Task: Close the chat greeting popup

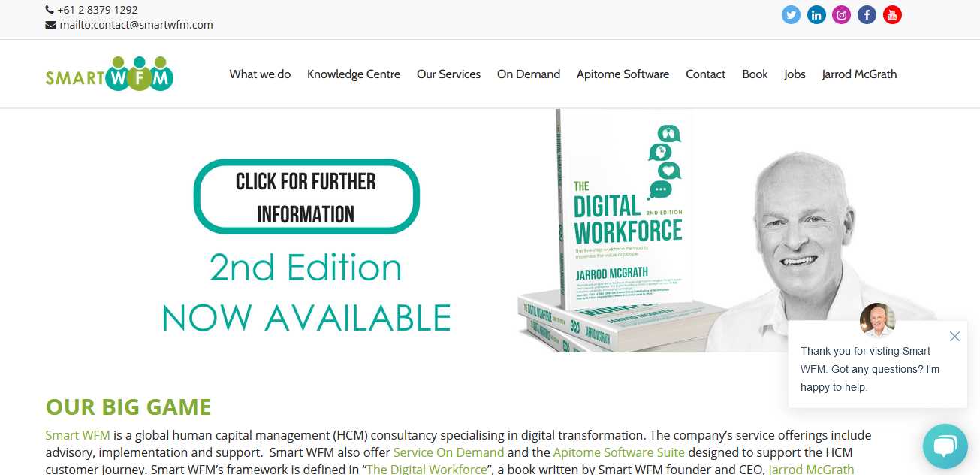Action: point(954,337)
